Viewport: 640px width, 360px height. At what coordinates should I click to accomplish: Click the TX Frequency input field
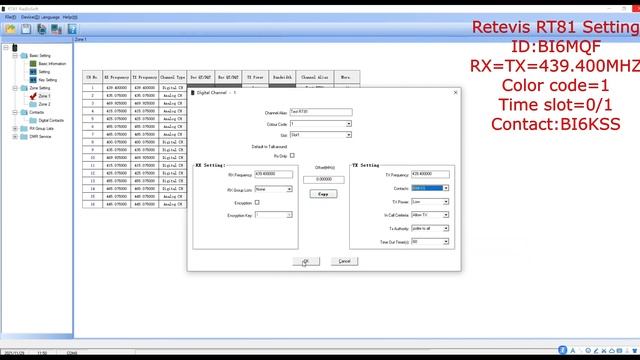[x=430, y=174]
